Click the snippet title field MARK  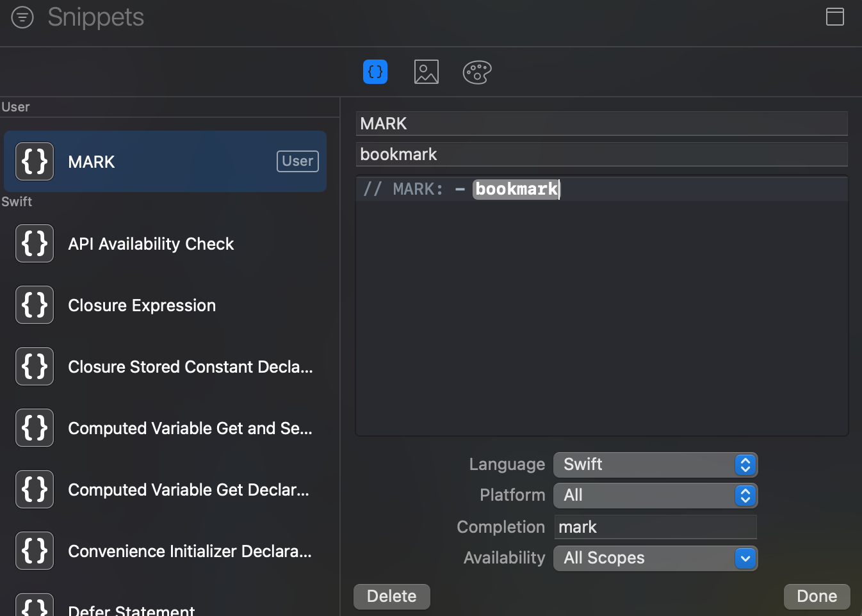coord(601,124)
